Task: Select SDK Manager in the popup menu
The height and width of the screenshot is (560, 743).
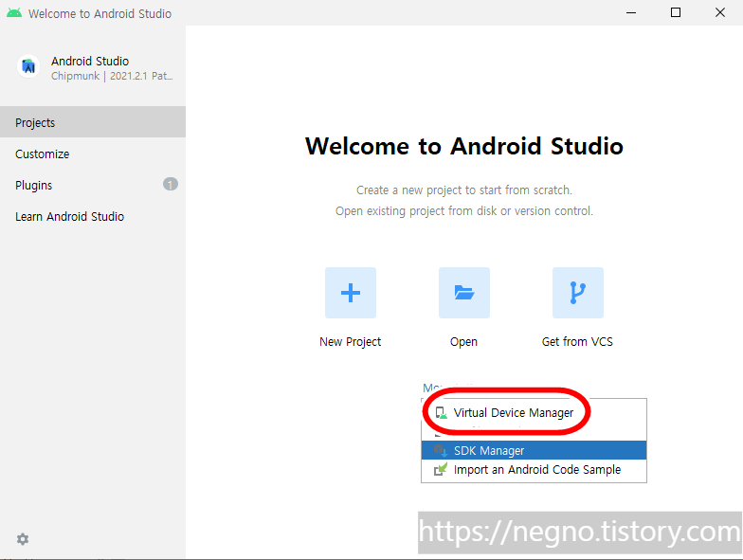Action: click(534, 450)
